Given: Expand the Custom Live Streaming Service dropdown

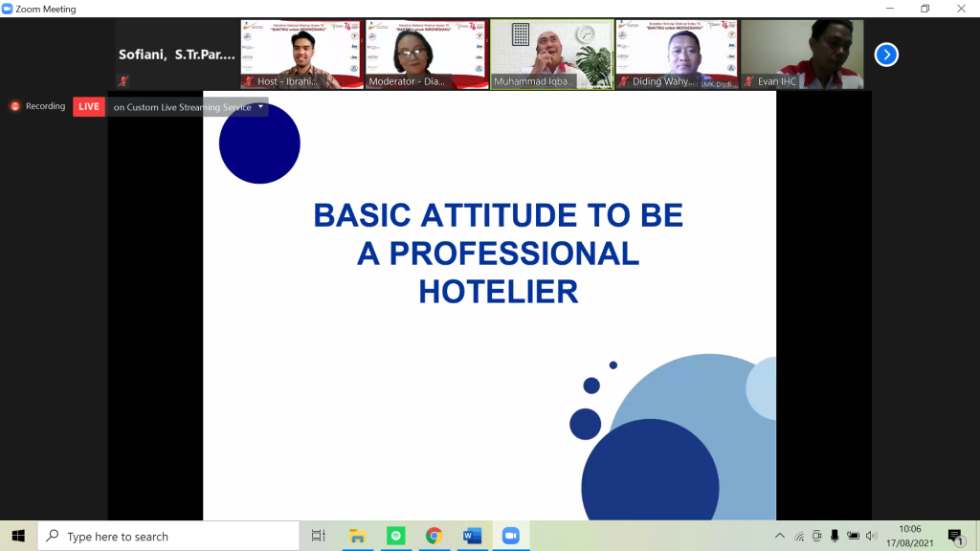Looking at the screenshot, I should click(x=260, y=107).
